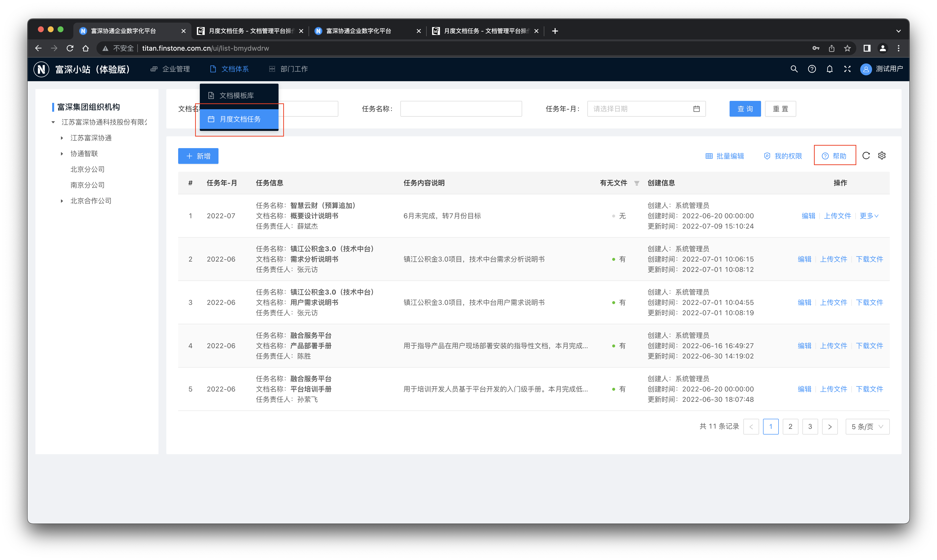Click the header search magnifier icon

point(794,69)
